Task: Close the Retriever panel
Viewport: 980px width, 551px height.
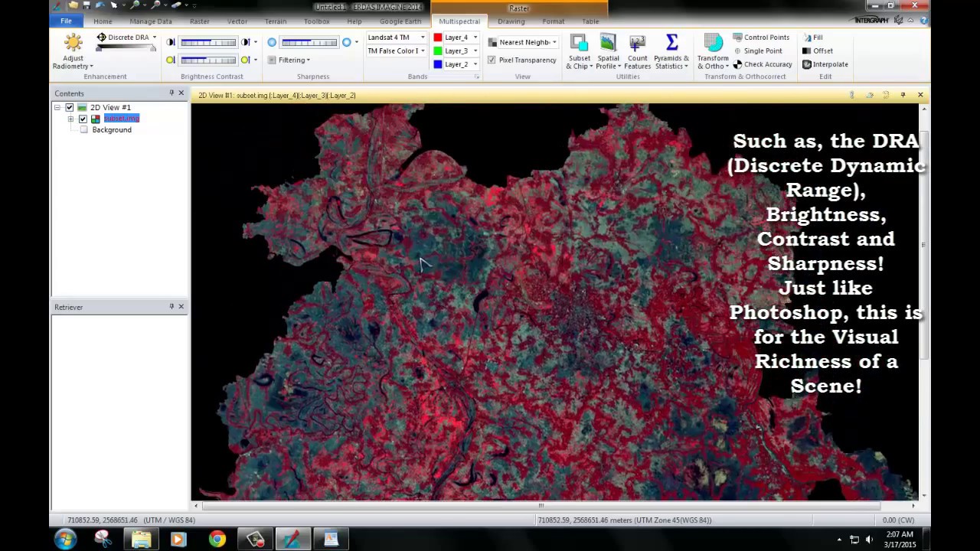Action: coord(181,306)
